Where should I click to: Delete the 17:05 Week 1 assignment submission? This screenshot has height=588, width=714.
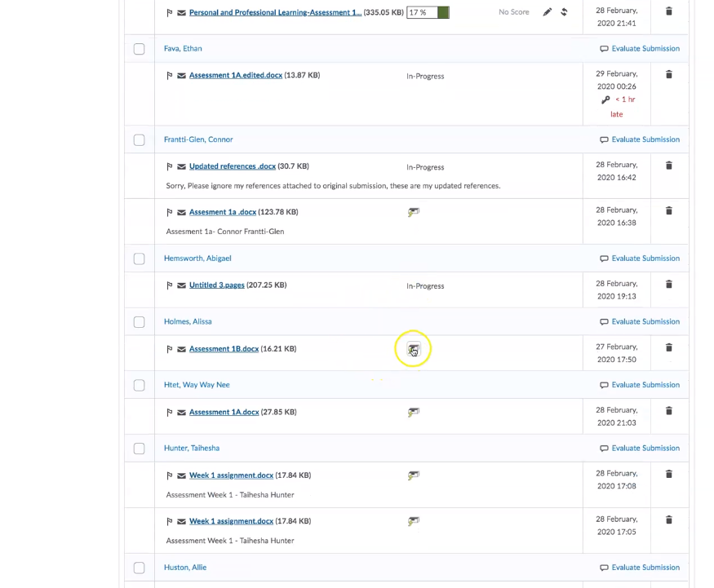(669, 519)
